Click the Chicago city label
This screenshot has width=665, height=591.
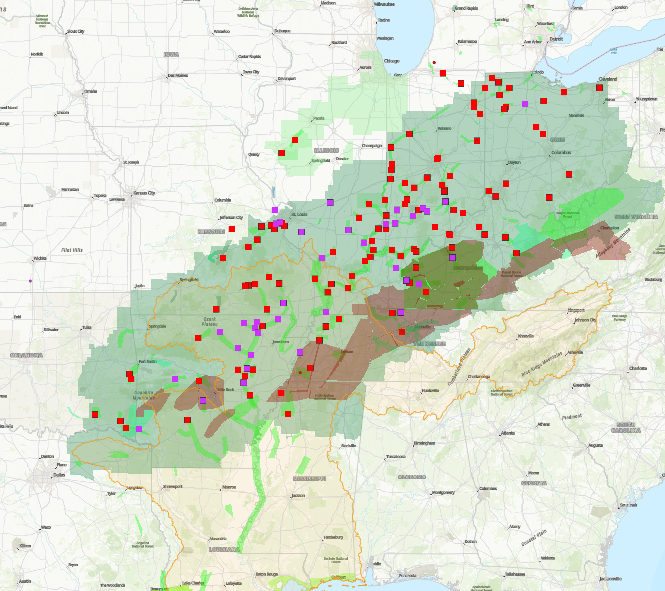(x=392, y=60)
